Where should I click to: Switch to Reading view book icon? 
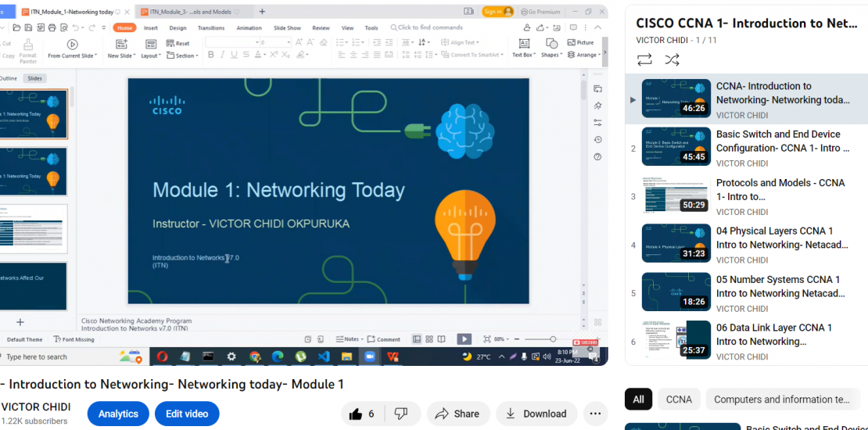[441, 339]
